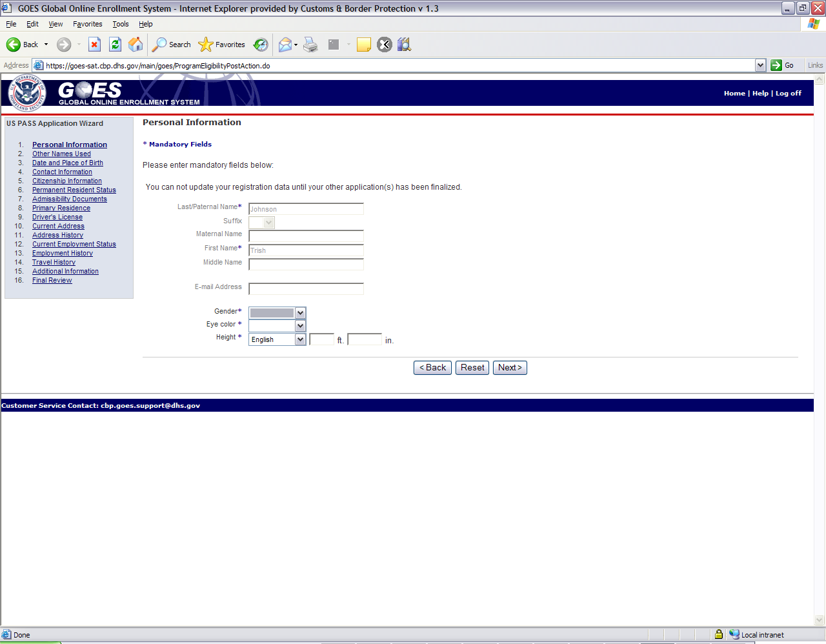The width and height of the screenshot is (826, 644).
Task: Expand the Height unit dropdown showing English
Action: pyautogui.click(x=300, y=339)
